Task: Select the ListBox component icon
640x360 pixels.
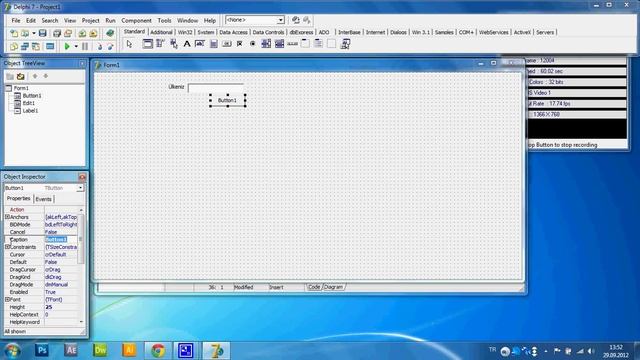Action: [266, 44]
